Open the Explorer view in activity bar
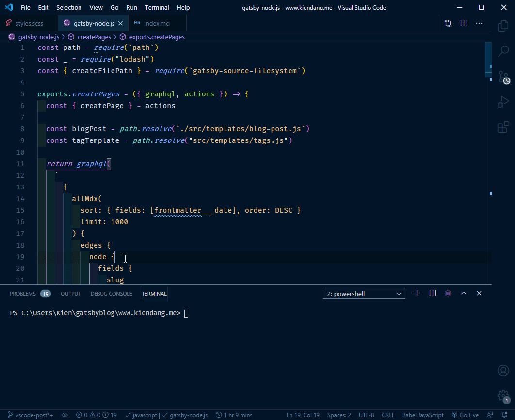The width and height of the screenshot is (515, 420). point(503,26)
